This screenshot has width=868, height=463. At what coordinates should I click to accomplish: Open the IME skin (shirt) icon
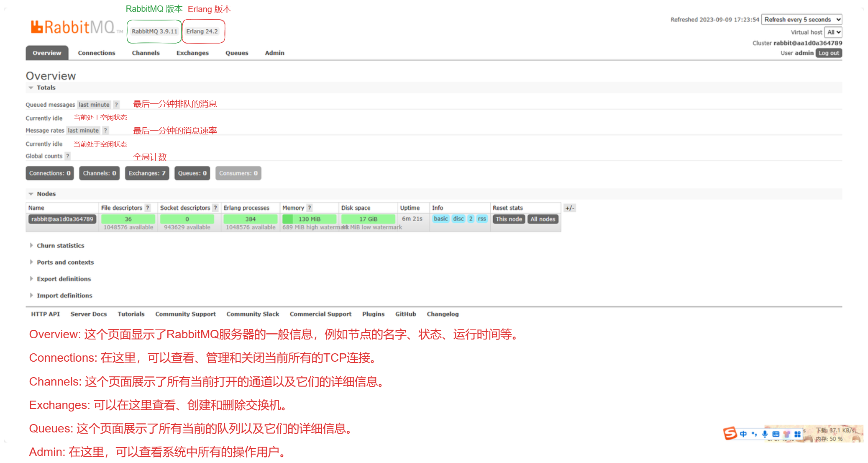pos(787,434)
